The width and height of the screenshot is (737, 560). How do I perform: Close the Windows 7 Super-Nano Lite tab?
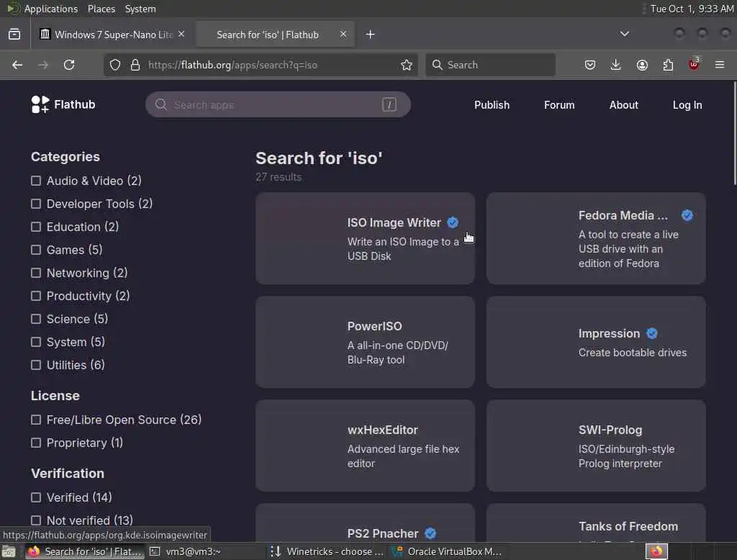tap(181, 35)
